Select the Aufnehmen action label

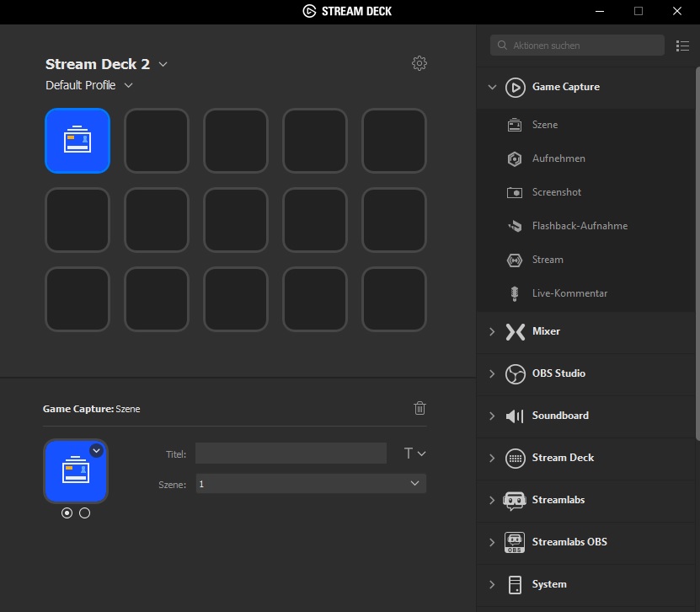point(558,158)
